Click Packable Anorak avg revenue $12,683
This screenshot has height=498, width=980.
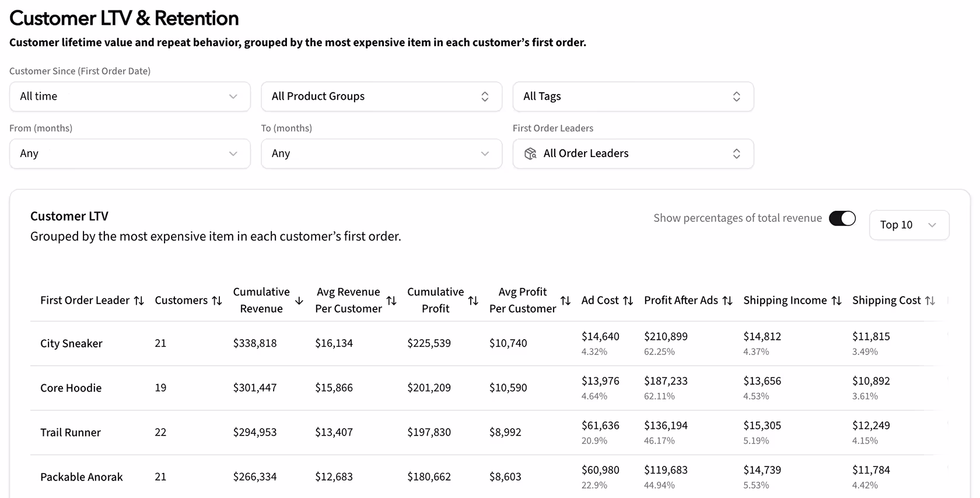tap(334, 477)
